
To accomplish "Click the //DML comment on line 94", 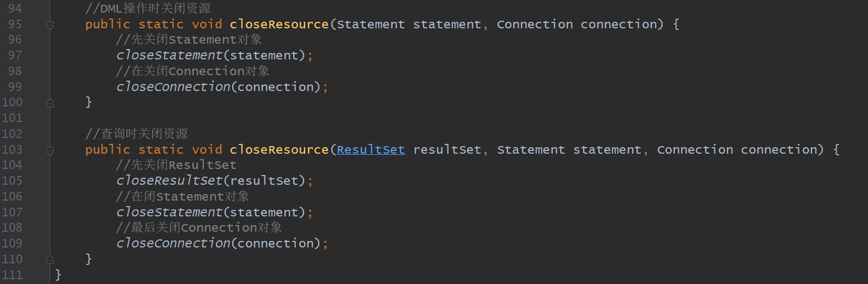I will click(148, 9).
